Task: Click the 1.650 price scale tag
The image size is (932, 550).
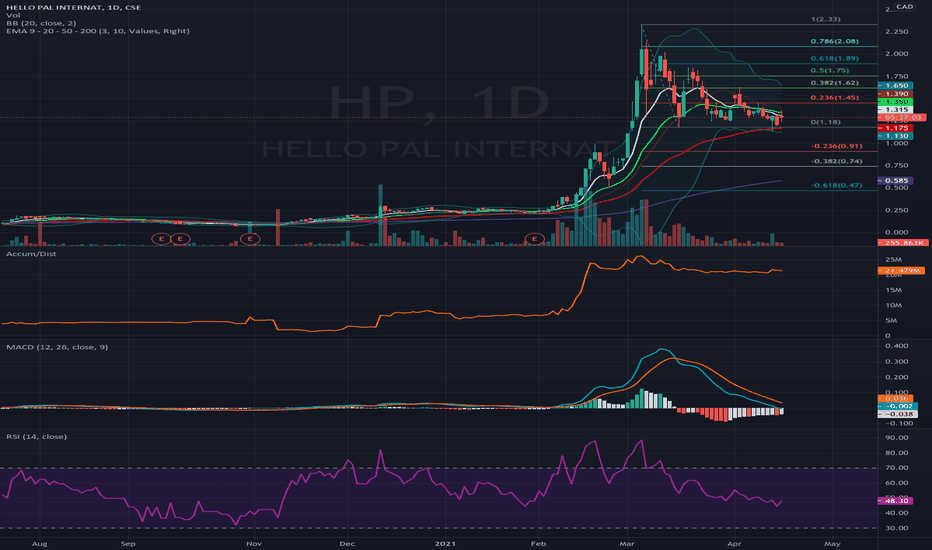Action: (x=895, y=86)
